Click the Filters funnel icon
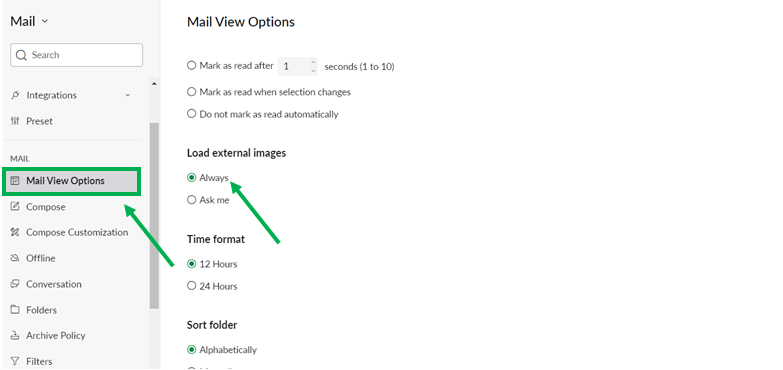783x370 pixels. click(15, 361)
